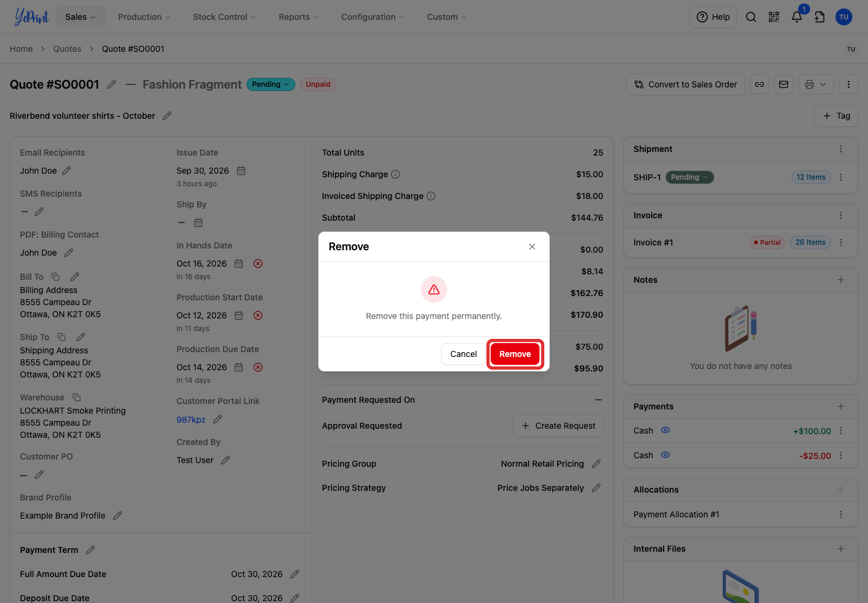This screenshot has height=603, width=868.
Task: Edit the Pricing Group setting
Action: [596, 464]
